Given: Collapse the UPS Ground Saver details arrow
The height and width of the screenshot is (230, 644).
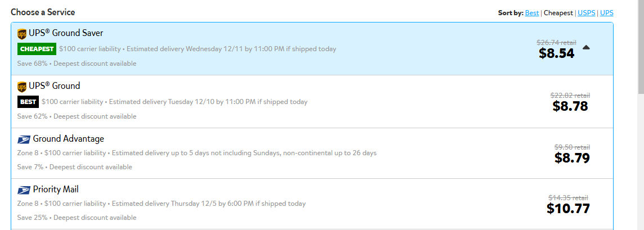Looking at the screenshot, I should pos(586,48).
